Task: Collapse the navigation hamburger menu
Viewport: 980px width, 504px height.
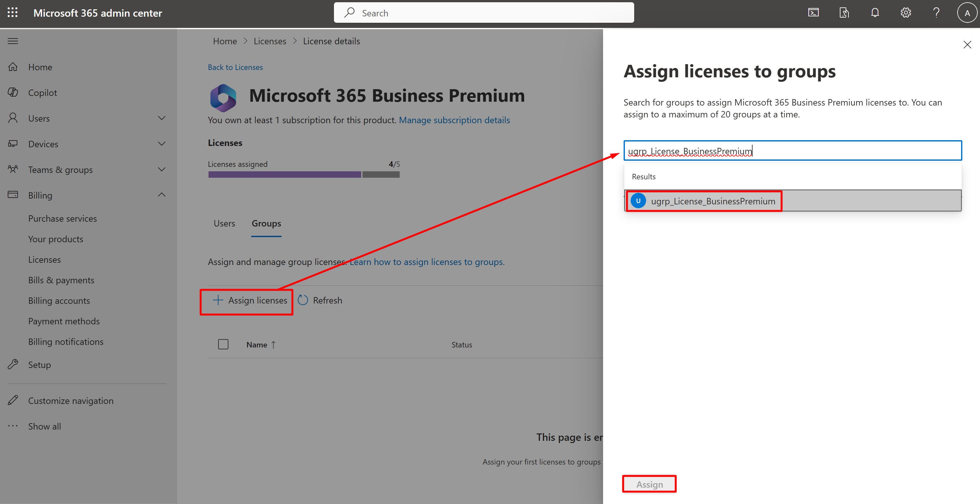Action: [13, 41]
